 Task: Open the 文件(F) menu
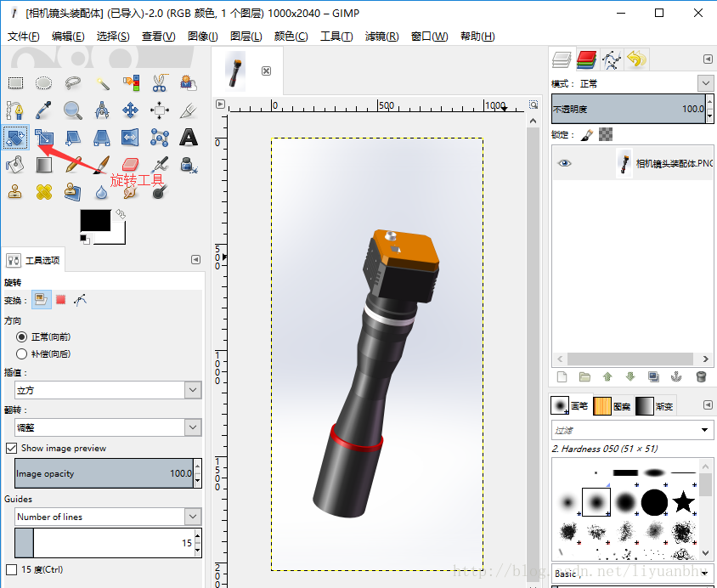point(23,37)
